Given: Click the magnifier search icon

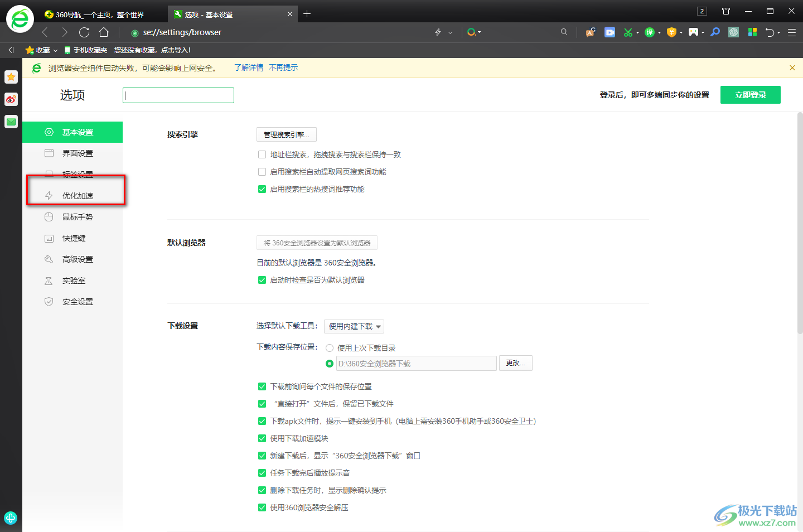Looking at the screenshot, I should click(x=564, y=32).
